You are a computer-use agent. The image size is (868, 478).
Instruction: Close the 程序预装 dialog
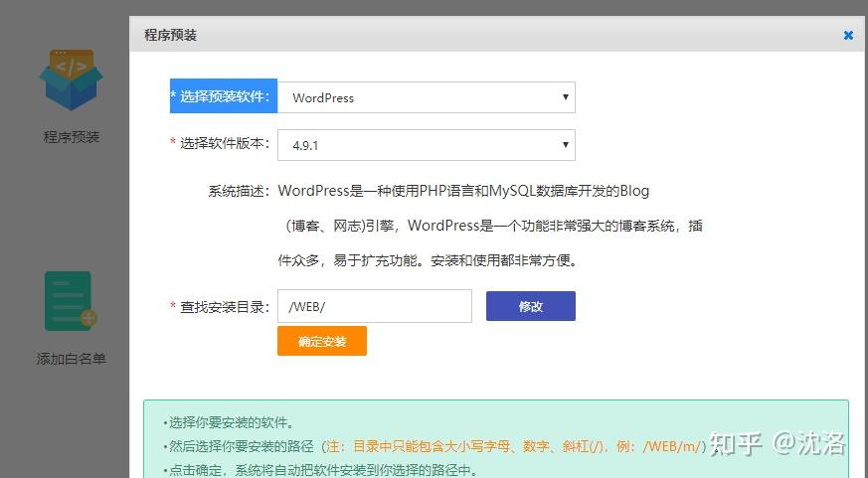click(848, 36)
